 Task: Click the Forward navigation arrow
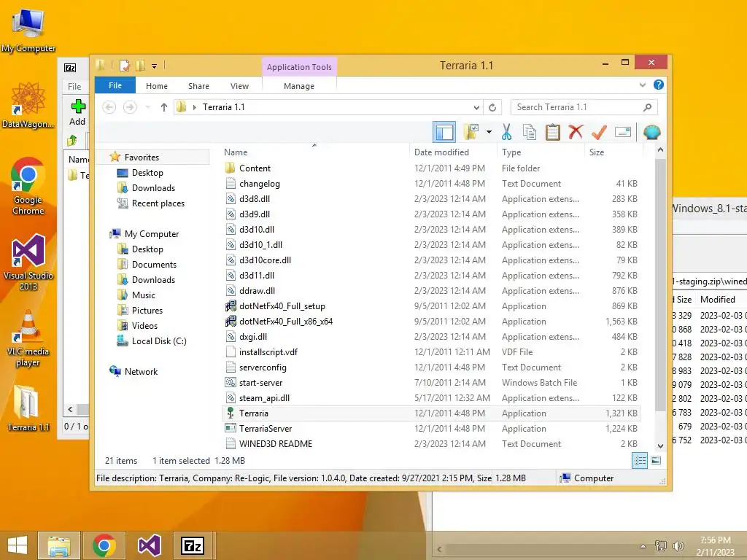pos(130,107)
